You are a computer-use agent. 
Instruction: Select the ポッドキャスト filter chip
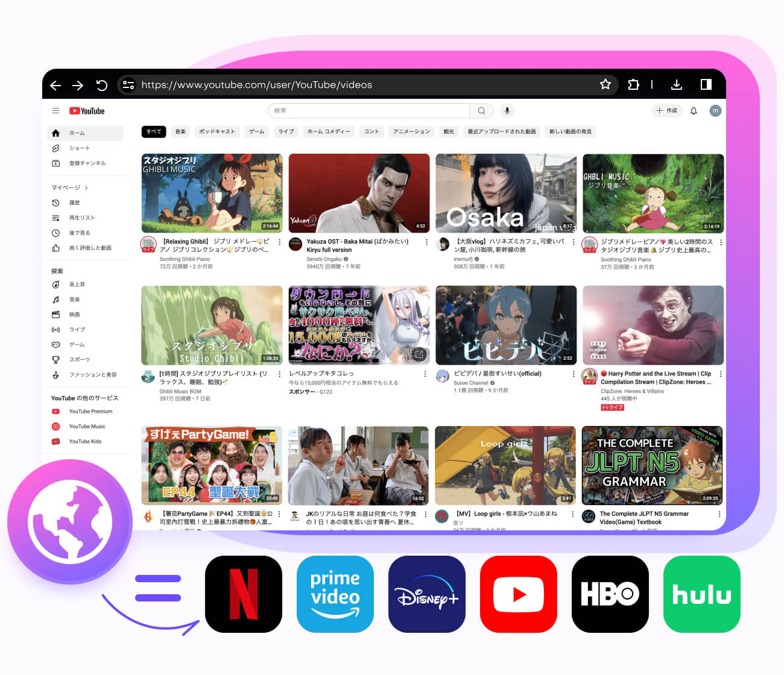pos(217,131)
